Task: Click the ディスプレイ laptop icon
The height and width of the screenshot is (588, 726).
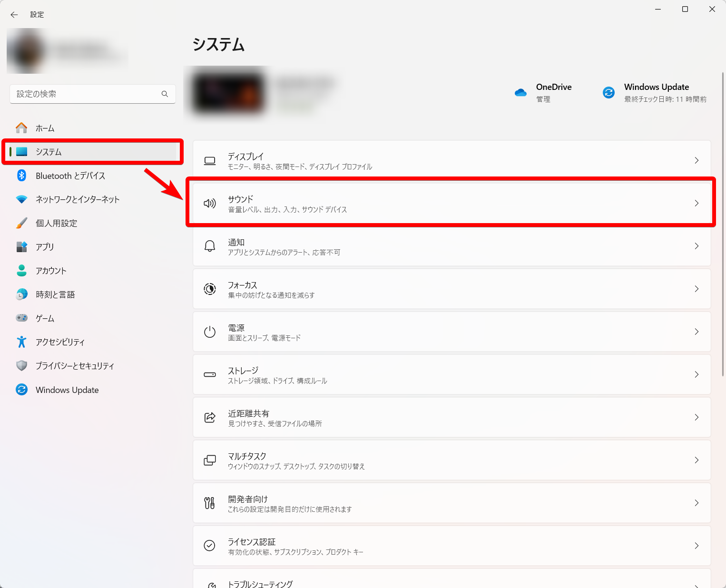Action: 210,161
